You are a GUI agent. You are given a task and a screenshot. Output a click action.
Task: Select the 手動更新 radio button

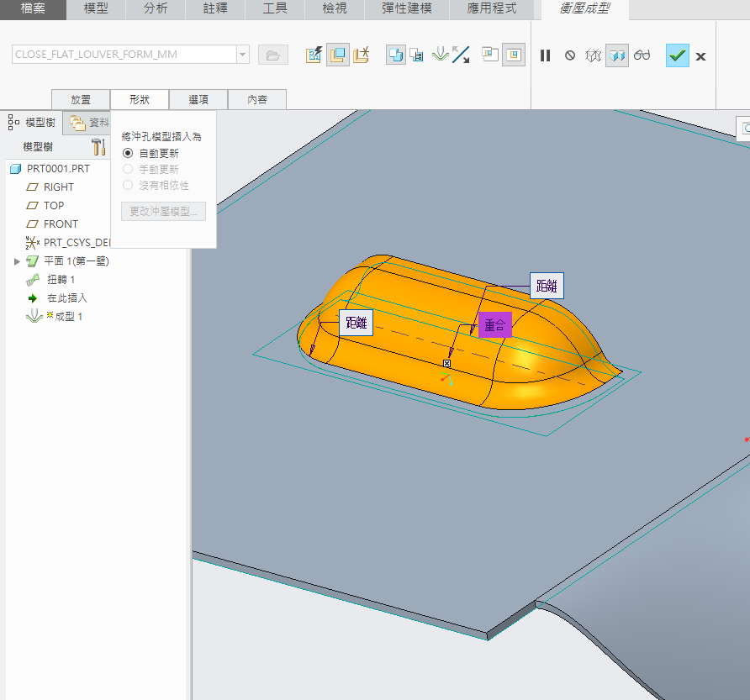pos(128,169)
